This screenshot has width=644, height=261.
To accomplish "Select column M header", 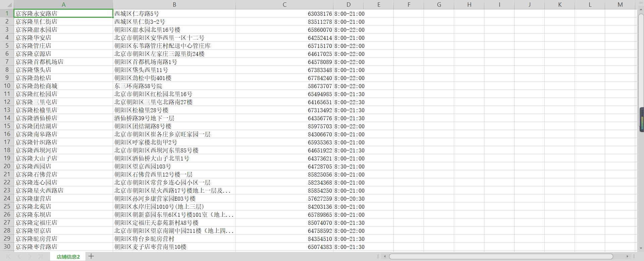I will pos(620,5).
